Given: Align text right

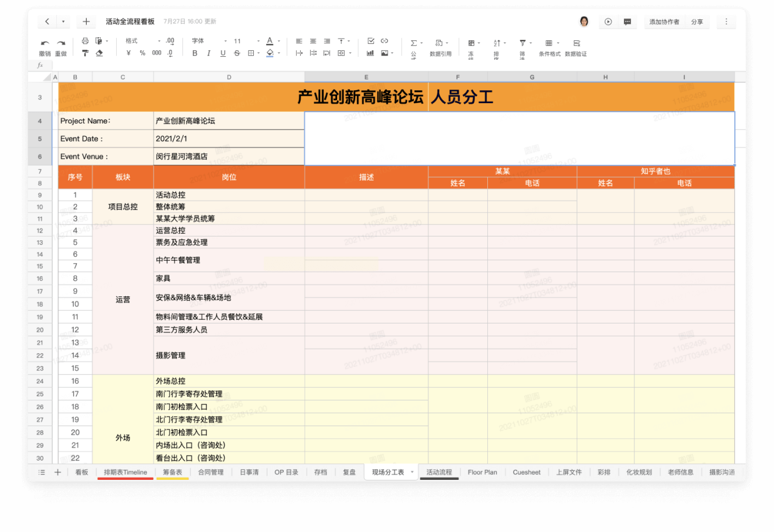Looking at the screenshot, I should 327,41.
